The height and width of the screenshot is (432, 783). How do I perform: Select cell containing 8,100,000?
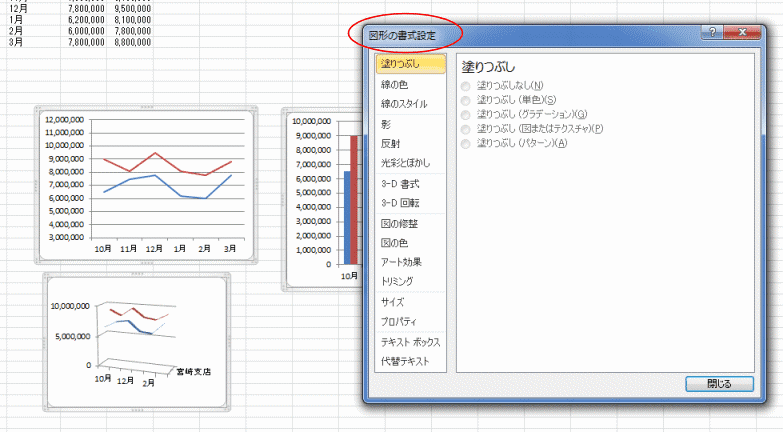click(x=132, y=20)
